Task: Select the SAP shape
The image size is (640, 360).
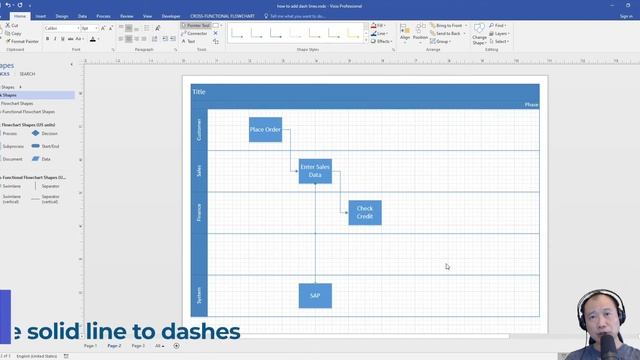Action: [315, 296]
